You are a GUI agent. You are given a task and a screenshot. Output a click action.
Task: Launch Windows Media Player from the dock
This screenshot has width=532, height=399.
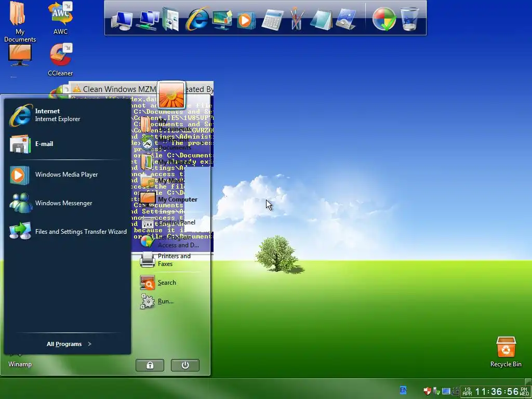(245, 20)
